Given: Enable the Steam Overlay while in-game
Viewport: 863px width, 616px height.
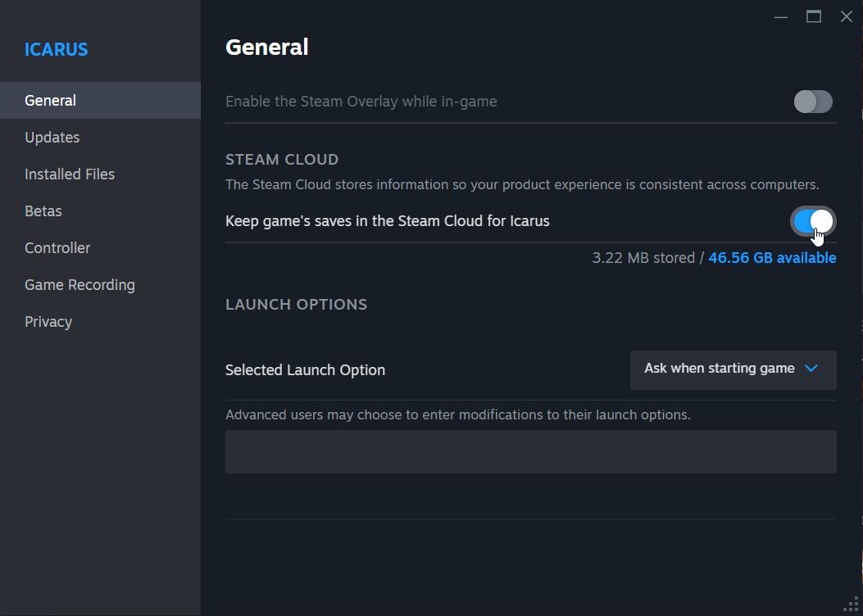Looking at the screenshot, I should (x=812, y=101).
